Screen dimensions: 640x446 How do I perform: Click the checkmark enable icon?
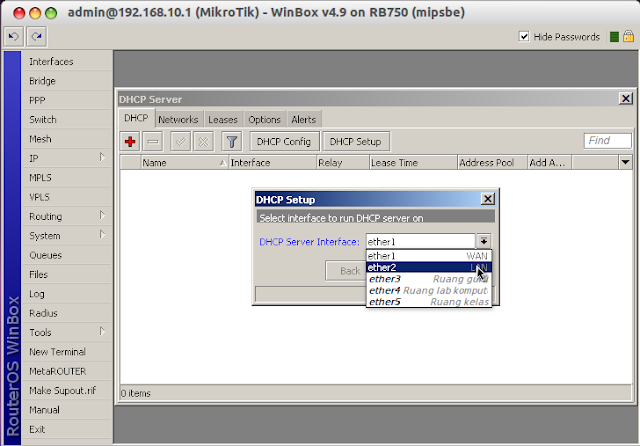click(180, 142)
